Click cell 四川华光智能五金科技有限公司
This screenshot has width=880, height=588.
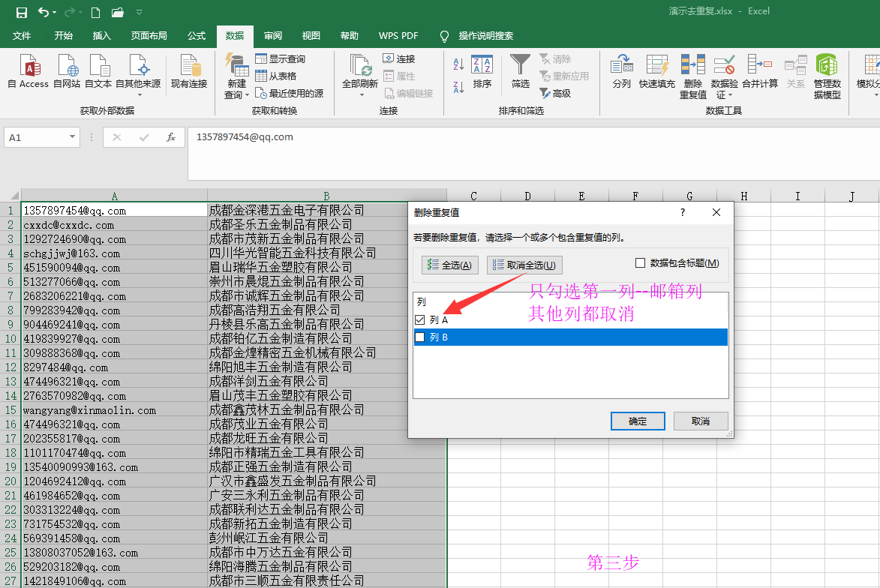(327, 253)
